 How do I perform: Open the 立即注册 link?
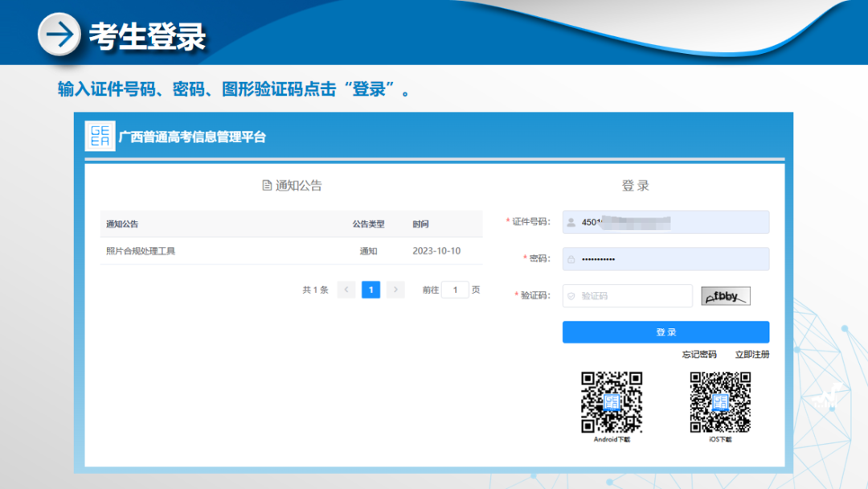coord(752,355)
